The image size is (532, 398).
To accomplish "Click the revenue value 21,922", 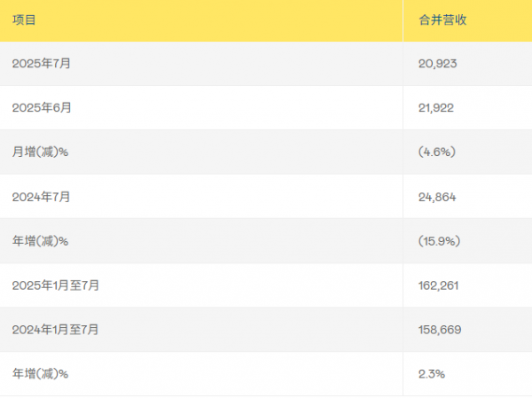I will point(435,108).
